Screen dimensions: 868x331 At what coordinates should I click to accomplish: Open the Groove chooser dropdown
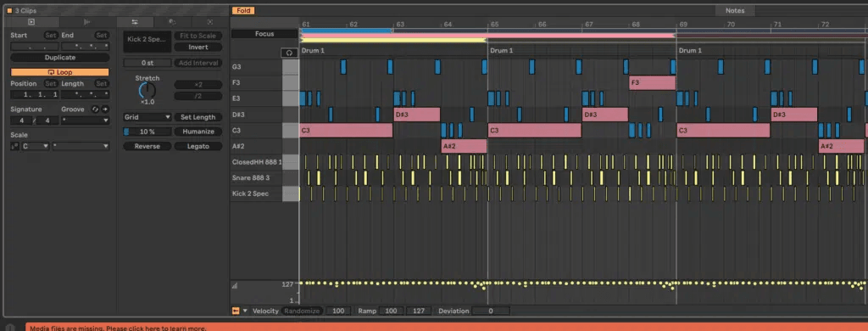point(86,121)
